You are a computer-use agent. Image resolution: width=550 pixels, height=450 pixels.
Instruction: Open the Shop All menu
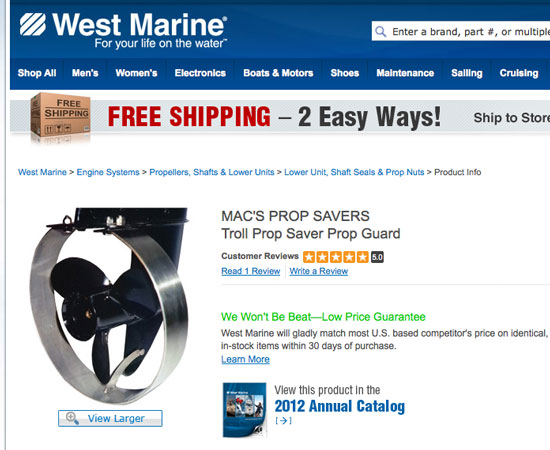37,73
